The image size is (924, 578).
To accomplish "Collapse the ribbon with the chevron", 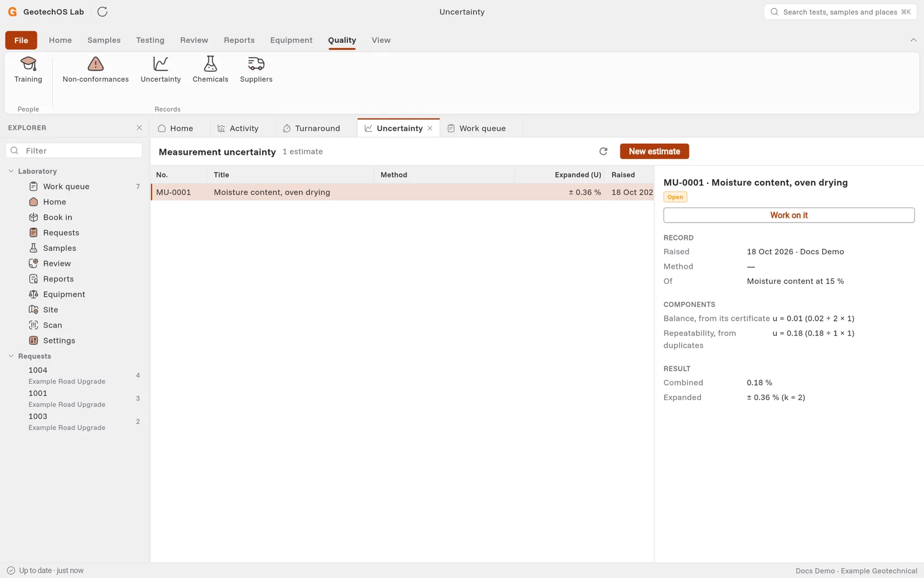I will [913, 40].
